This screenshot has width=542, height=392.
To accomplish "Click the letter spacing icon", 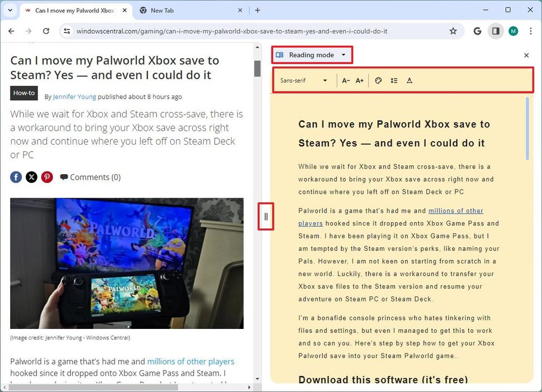I will 410,80.
